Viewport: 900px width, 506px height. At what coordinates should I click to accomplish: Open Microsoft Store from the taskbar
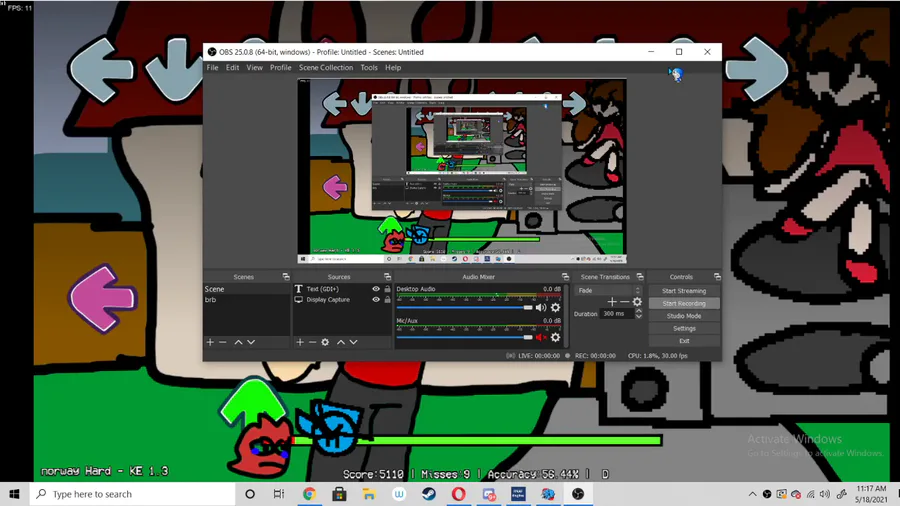pos(339,494)
